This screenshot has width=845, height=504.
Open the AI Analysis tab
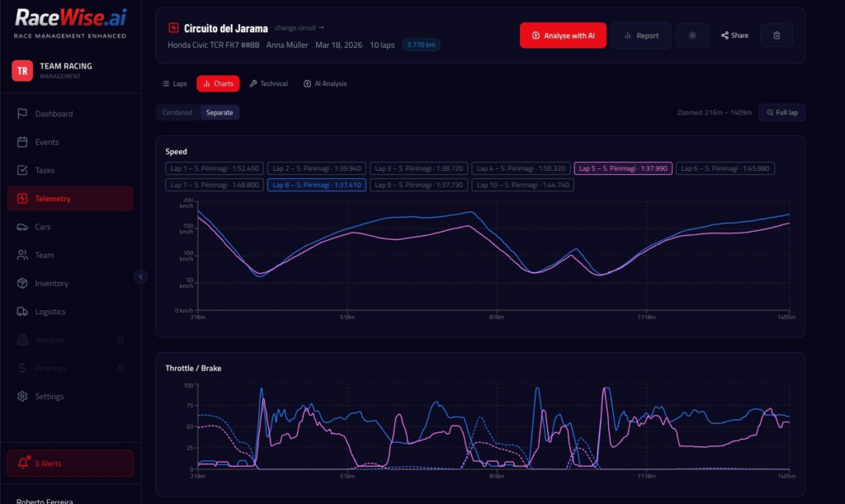tap(325, 83)
